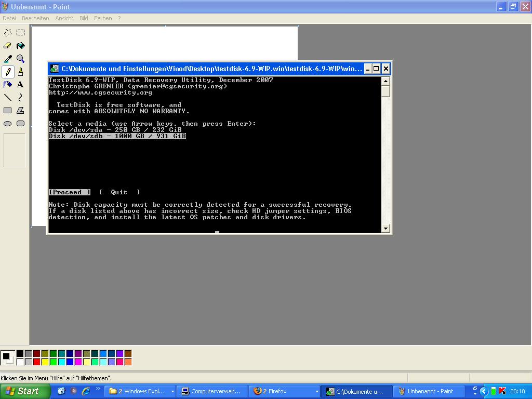The image size is (532, 399).
Task: Pick the bright red color swatch
Action: (37, 362)
